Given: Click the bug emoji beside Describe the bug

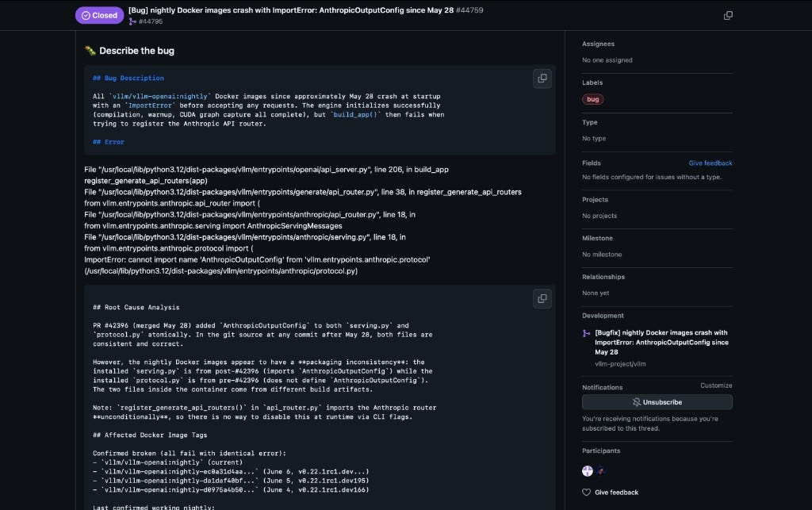Looking at the screenshot, I should [x=90, y=51].
